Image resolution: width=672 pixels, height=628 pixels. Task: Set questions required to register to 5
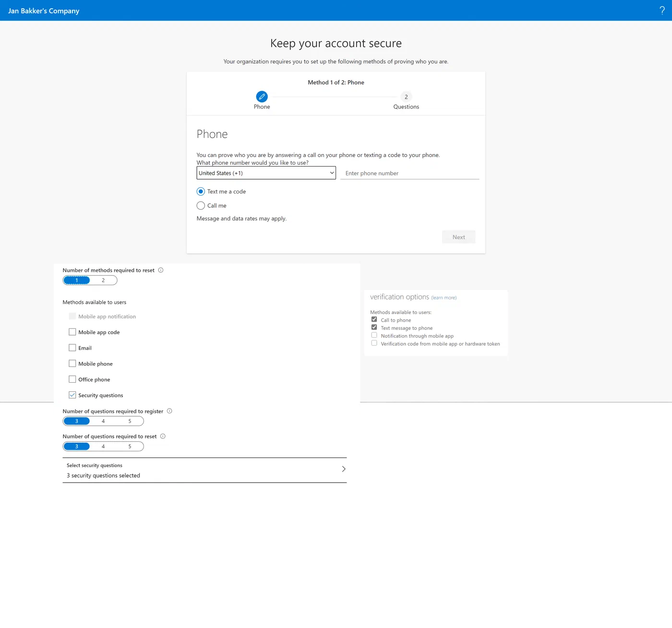point(130,421)
